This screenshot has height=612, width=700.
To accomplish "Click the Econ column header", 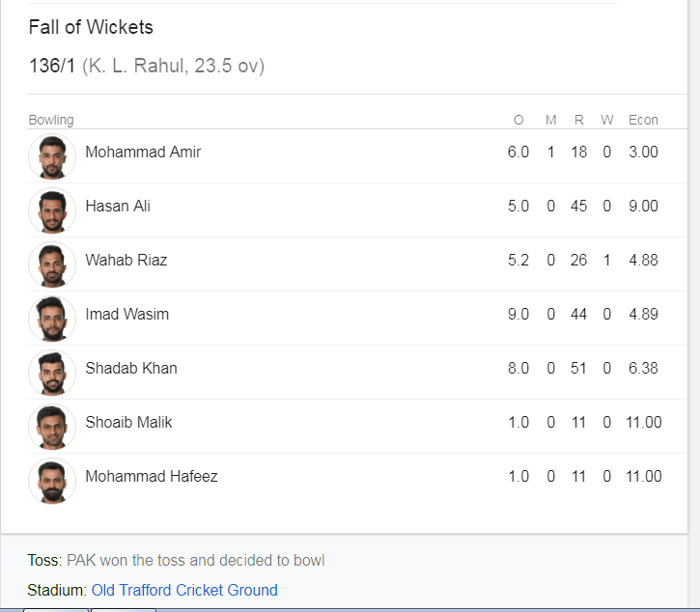I will point(643,120).
